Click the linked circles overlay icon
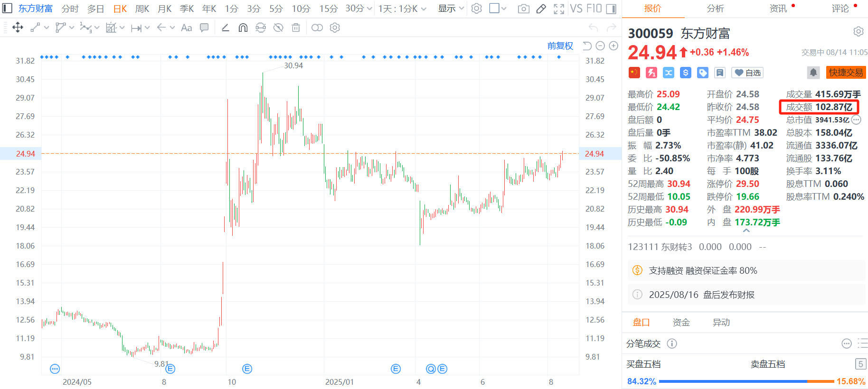This screenshot has height=389, width=868. pos(317,28)
